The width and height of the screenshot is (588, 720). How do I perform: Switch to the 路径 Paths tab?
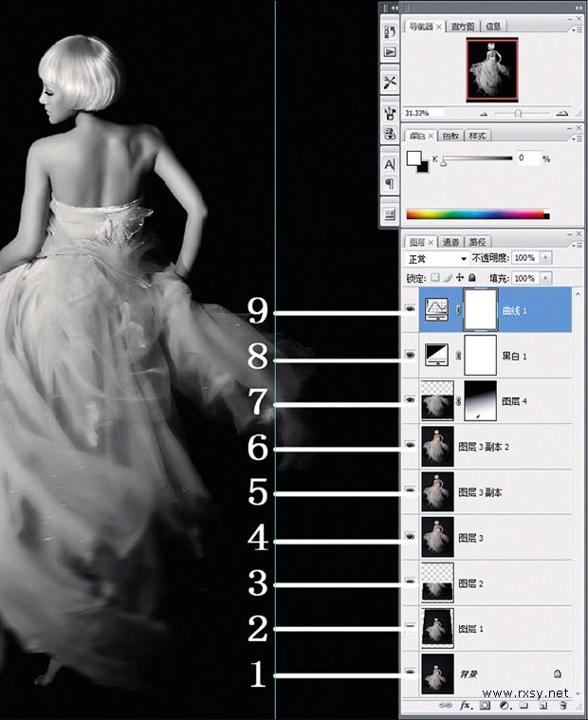tap(477, 242)
